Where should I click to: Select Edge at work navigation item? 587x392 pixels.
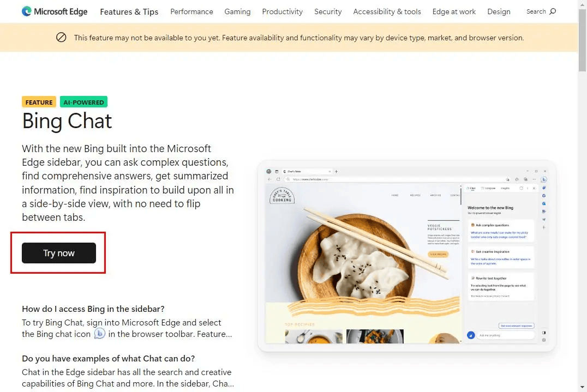tap(454, 11)
